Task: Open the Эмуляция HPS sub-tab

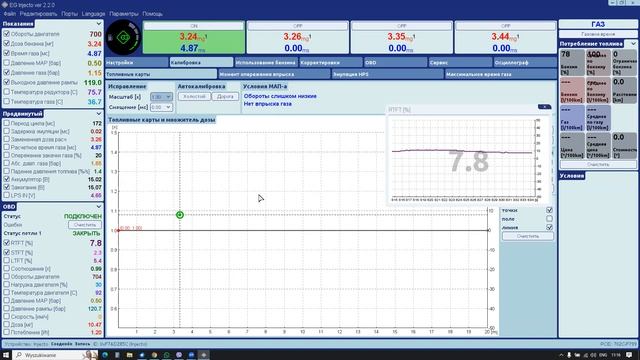Action: coord(387,74)
